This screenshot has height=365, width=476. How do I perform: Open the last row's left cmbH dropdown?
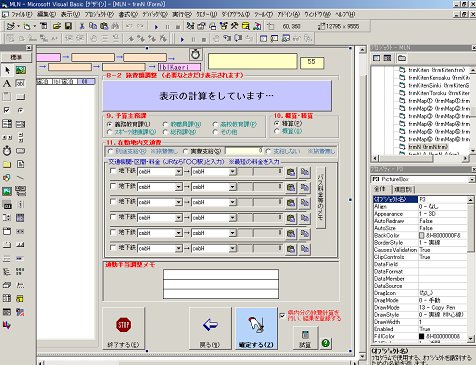click(179, 248)
